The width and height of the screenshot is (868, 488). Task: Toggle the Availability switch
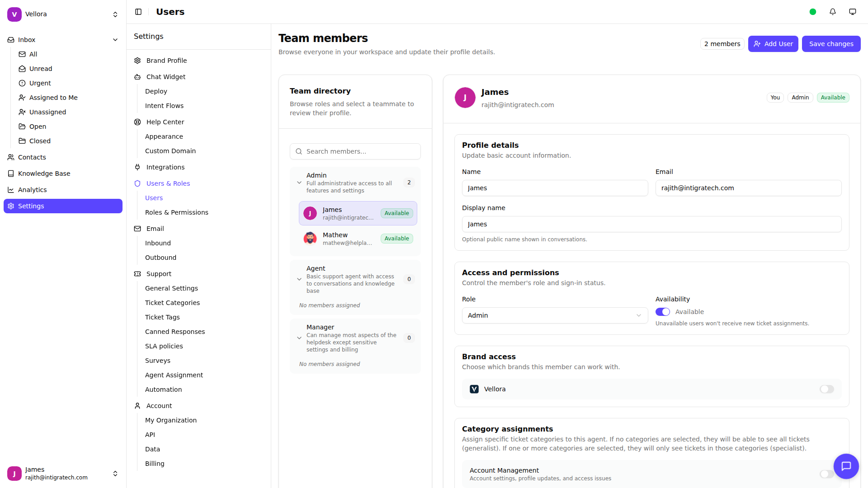(x=663, y=312)
